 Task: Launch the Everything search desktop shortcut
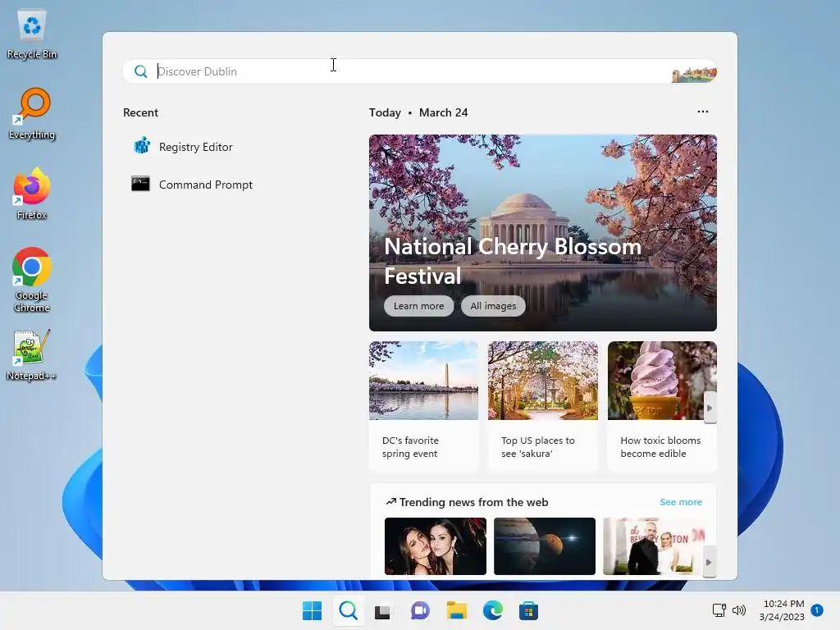pos(32,114)
